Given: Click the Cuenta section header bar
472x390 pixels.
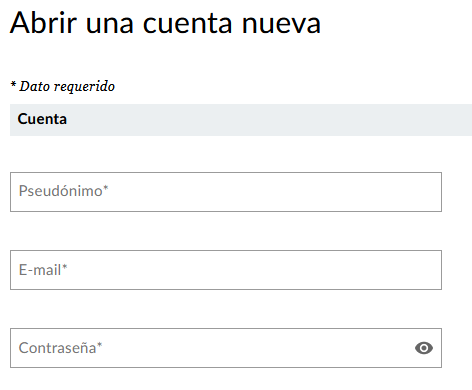Looking at the screenshot, I should [241, 120].
